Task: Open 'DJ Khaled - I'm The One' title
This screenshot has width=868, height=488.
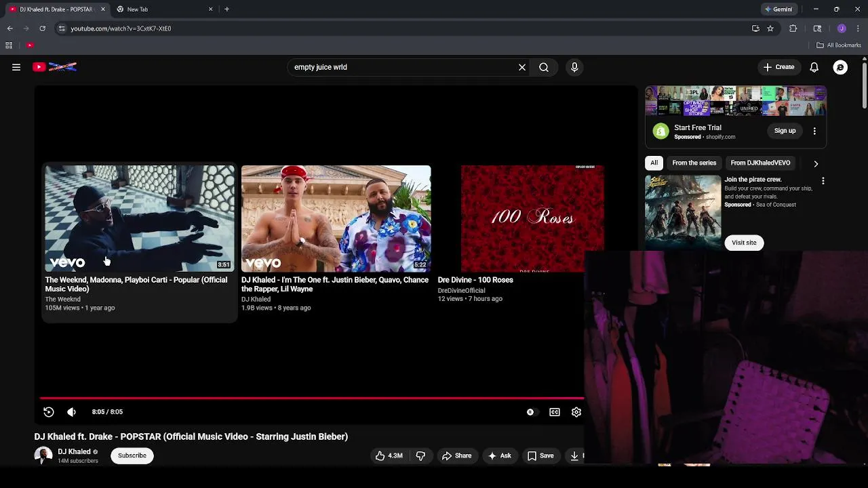Action: pos(335,284)
